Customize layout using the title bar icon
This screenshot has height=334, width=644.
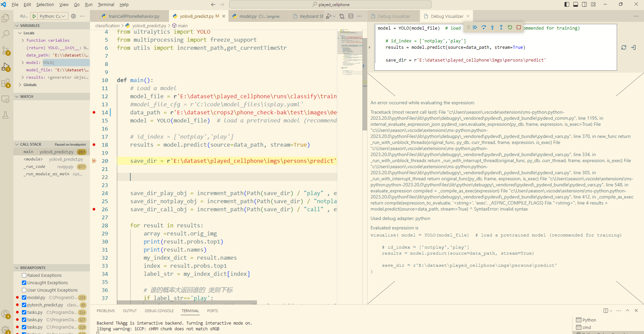point(593,4)
